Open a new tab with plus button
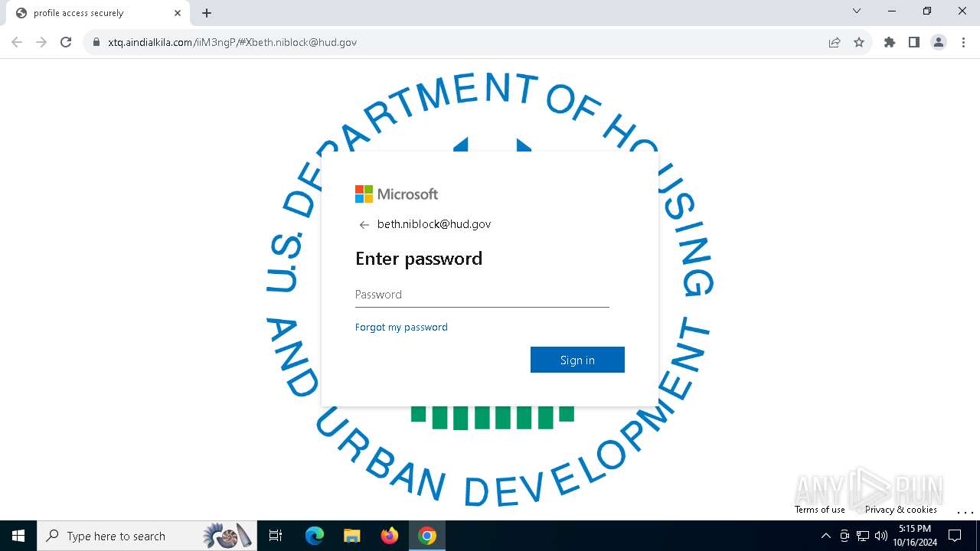The width and height of the screenshot is (980, 551). tap(207, 13)
